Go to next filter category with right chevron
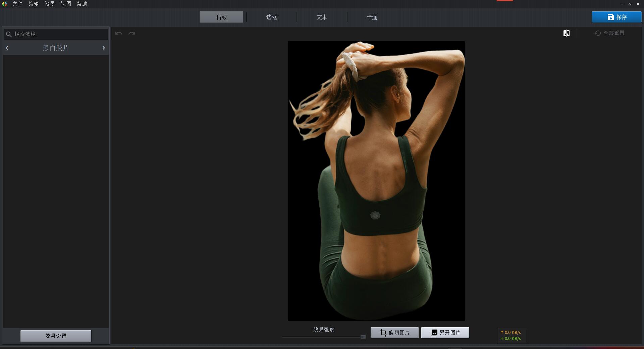Image resolution: width=644 pixels, height=349 pixels. (104, 48)
